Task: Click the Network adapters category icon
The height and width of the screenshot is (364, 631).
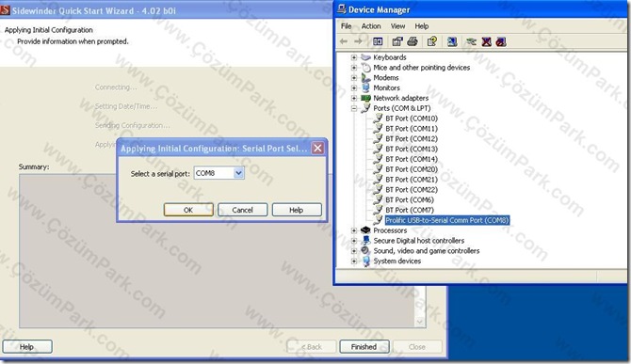Action: (365, 98)
